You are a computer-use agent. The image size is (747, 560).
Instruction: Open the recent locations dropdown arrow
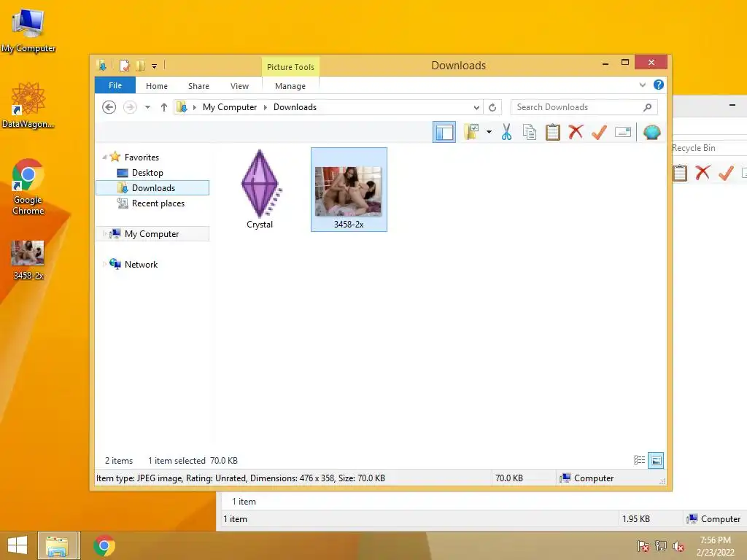147,107
